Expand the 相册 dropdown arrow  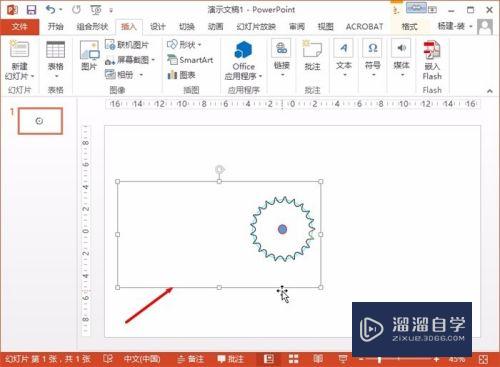tap(141, 75)
